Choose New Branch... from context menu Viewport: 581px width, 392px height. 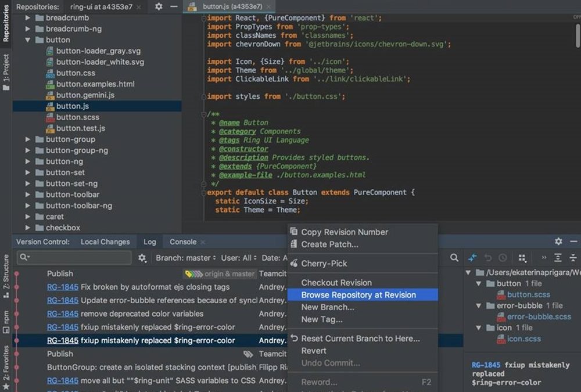(x=363, y=307)
